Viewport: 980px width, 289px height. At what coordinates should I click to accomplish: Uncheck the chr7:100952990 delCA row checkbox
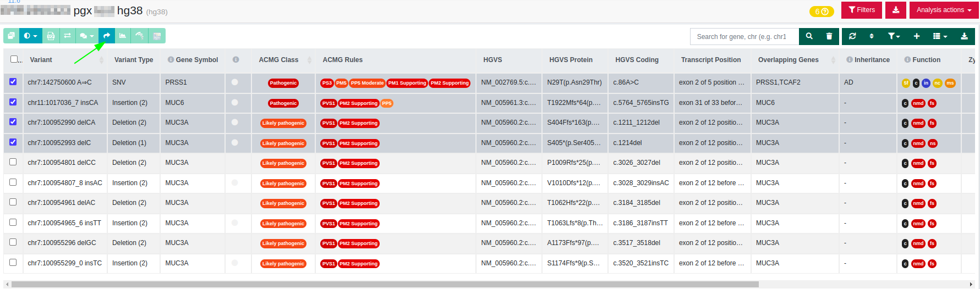pos(13,122)
